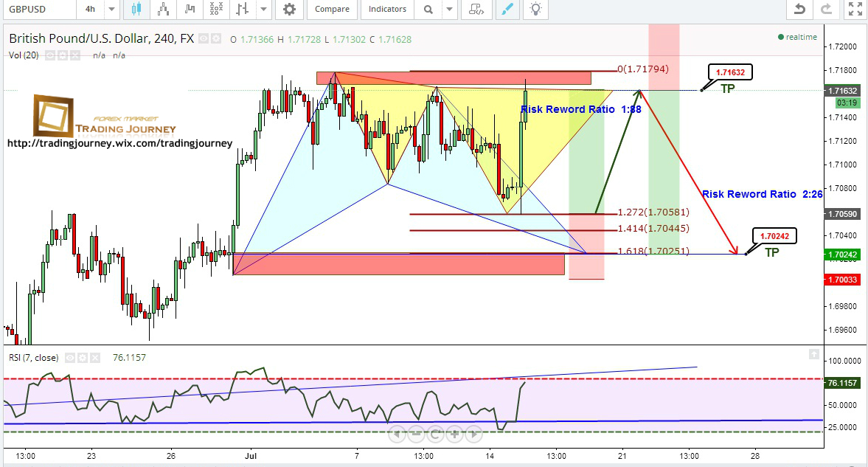Click the red 1.70033 price axis marker
This screenshot has height=467, width=868.
(x=842, y=280)
